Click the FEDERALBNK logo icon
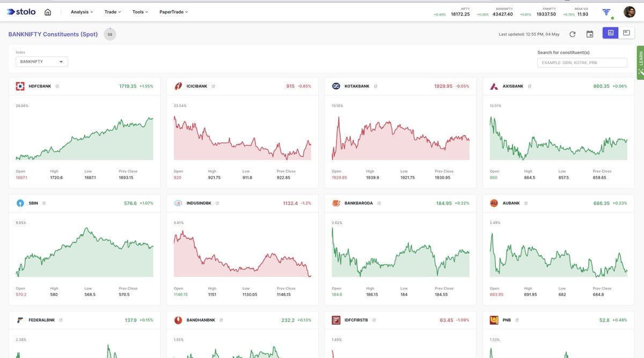The image size is (644, 358). pos(20,320)
